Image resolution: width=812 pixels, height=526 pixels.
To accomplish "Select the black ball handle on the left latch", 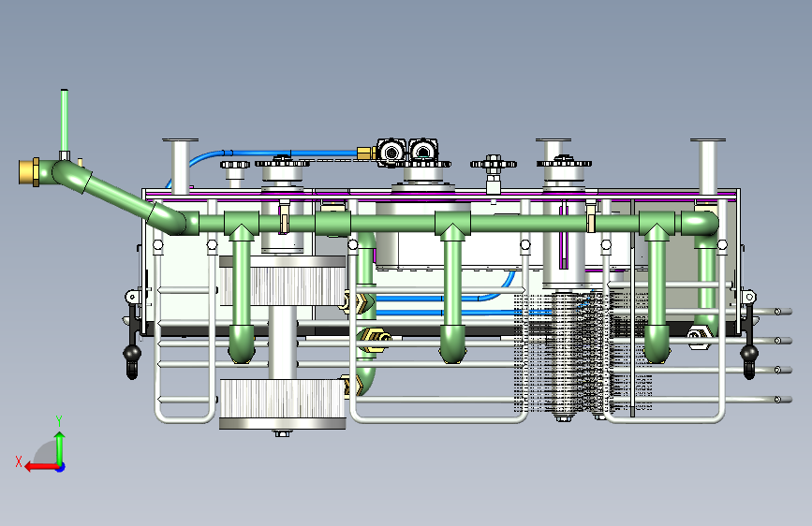I will 132,353.
